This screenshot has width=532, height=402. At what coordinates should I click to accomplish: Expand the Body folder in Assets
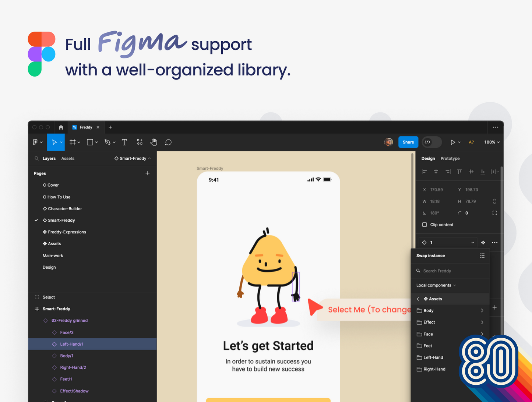coord(482,311)
